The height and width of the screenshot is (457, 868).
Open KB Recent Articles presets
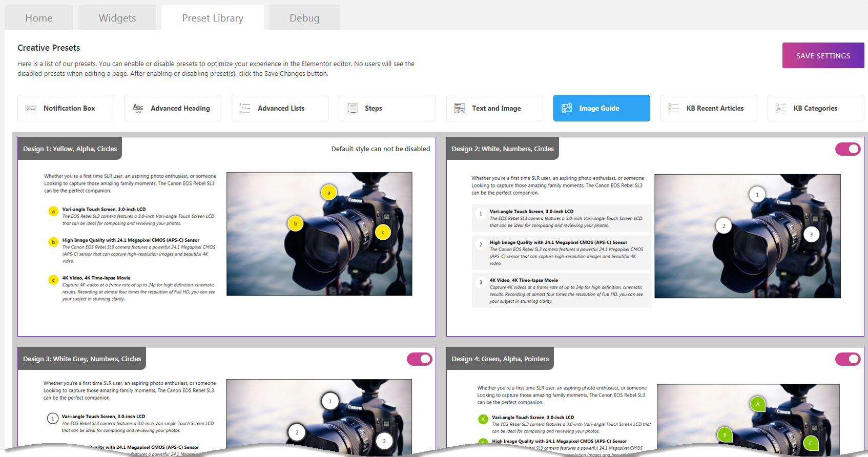point(709,108)
